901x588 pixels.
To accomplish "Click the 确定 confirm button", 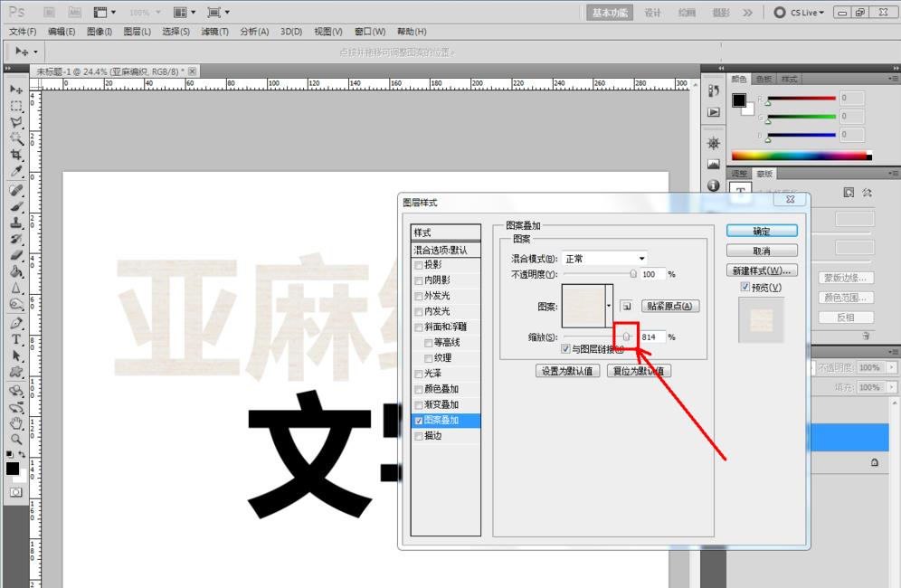I will tap(761, 231).
